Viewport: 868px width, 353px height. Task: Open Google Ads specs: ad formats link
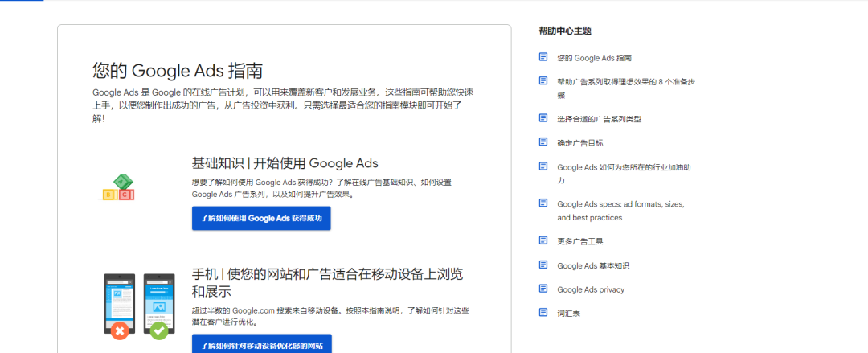point(621,211)
